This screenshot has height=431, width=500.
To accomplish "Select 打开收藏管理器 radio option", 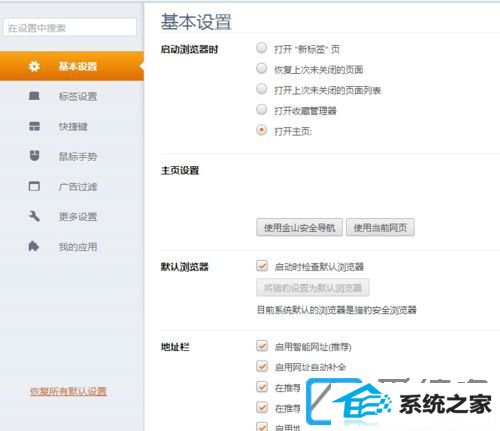I will click(262, 109).
